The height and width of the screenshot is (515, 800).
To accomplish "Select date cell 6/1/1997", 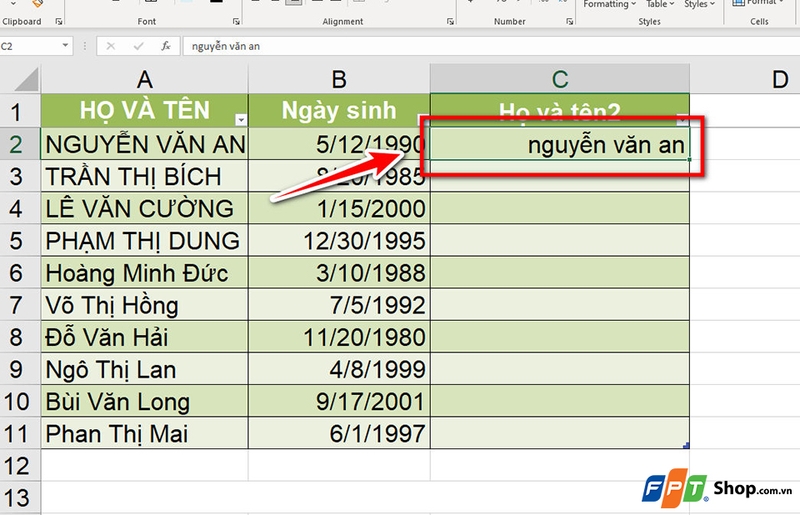I will click(339, 433).
